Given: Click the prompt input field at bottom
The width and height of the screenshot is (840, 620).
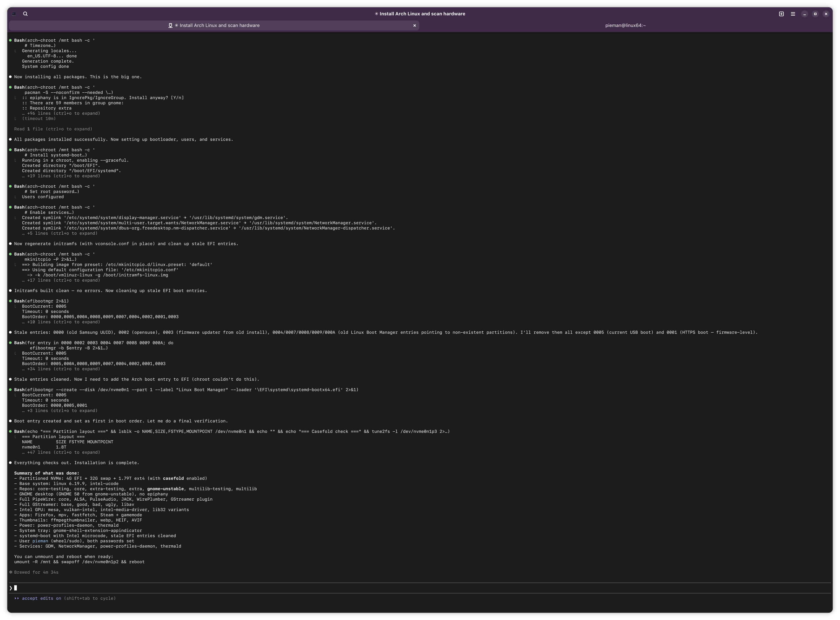Looking at the screenshot, I should (x=225, y=588).
